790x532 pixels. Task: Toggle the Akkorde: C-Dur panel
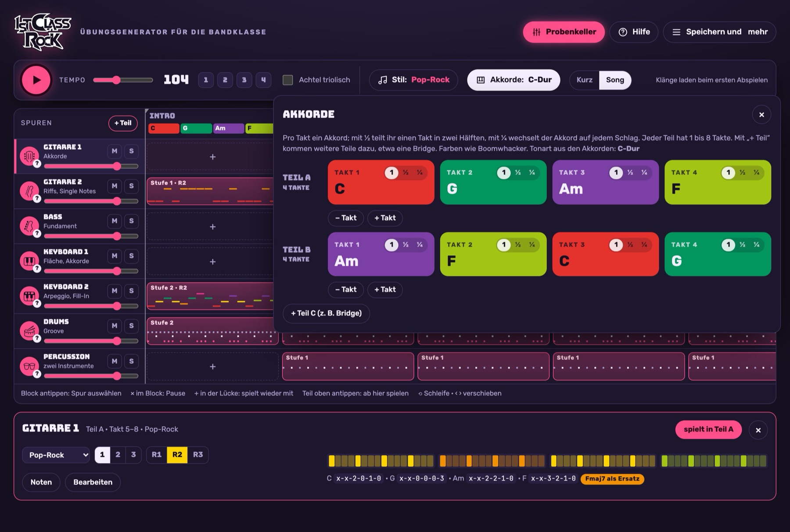(x=513, y=80)
